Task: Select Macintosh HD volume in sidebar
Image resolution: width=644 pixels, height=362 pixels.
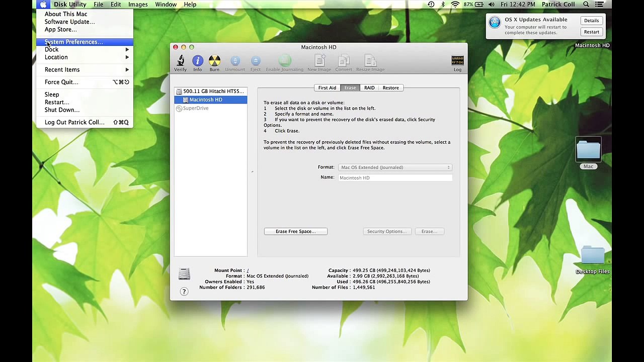Action: 210,100
